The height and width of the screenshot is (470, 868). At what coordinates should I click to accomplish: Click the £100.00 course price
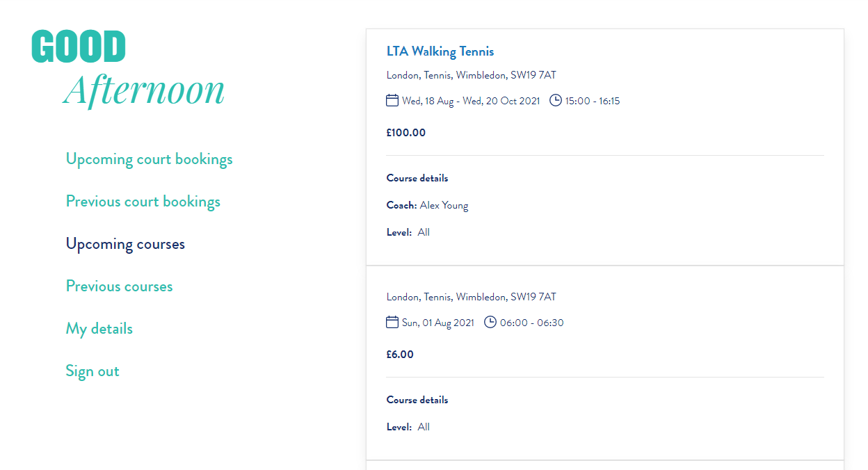point(406,133)
